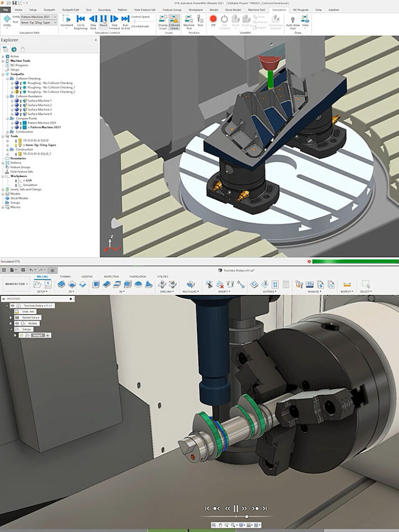Collapse the Compare Points folder
This screenshot has height=532, width=399.
pos(7,119)
